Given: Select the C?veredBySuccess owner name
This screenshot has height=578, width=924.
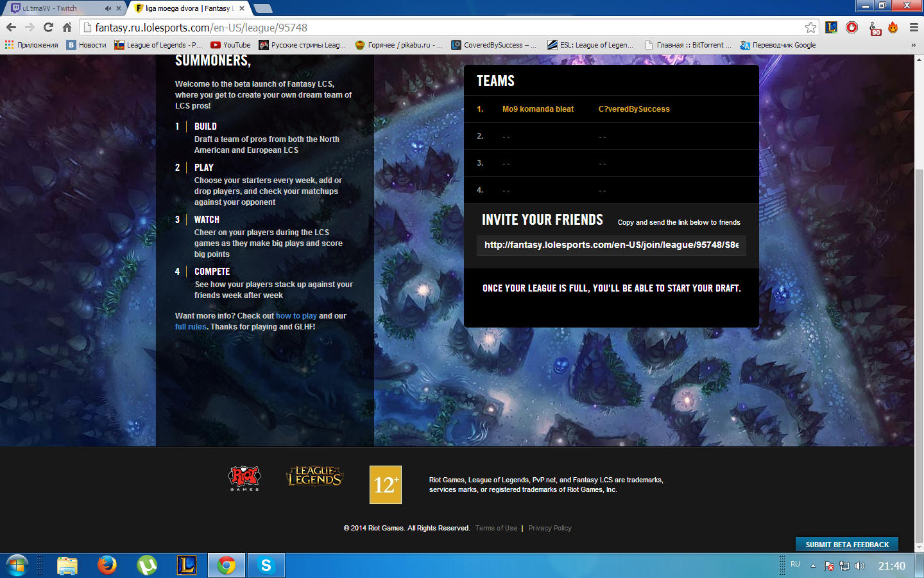Looking at the screenshot, I should pos(634,109).
